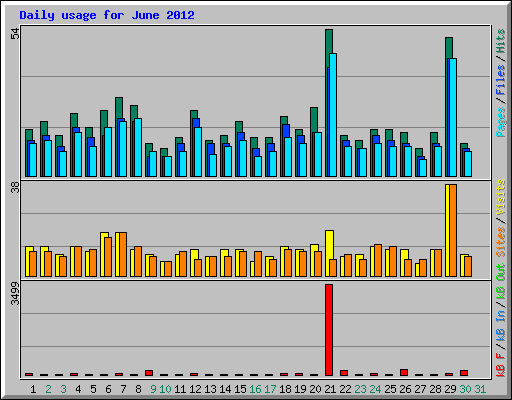Click the orange Sites bar for day 7

pos(123,255)
